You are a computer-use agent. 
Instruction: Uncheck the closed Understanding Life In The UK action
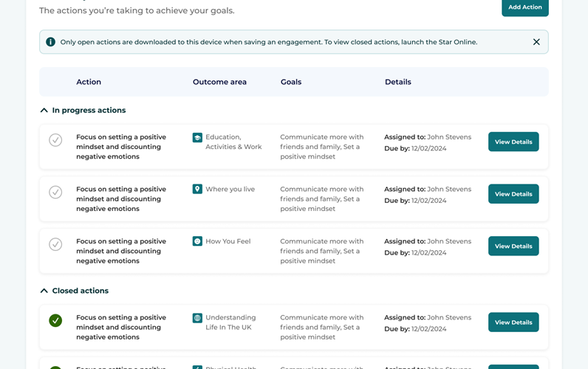(x=55, y=321)
